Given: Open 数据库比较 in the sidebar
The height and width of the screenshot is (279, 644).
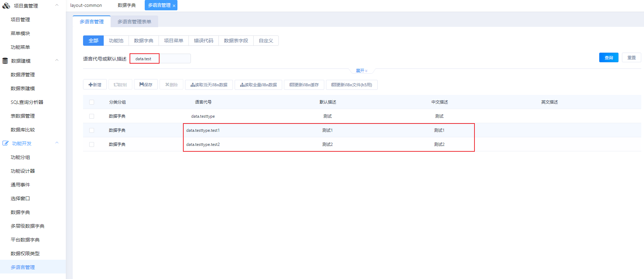Looking at the screenshot, I should (23, 130).
